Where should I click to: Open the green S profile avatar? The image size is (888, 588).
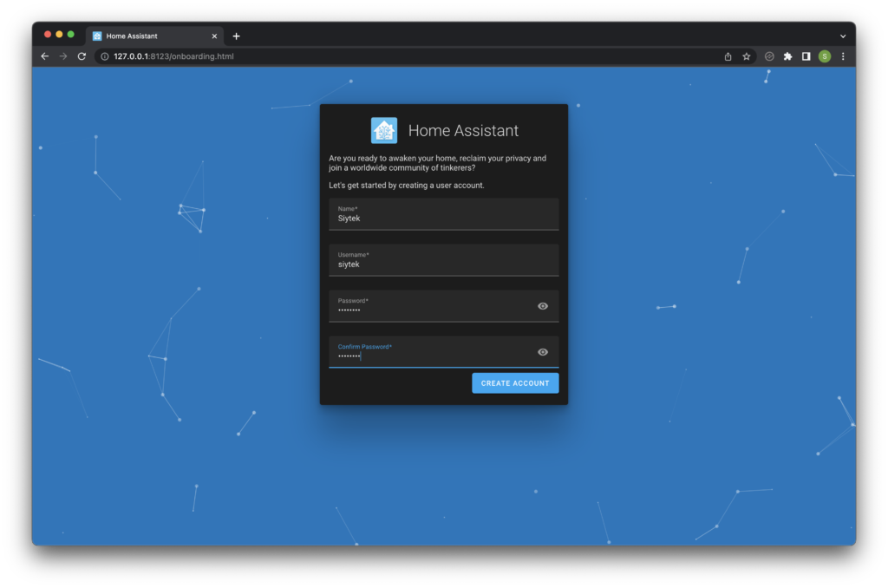825,56
